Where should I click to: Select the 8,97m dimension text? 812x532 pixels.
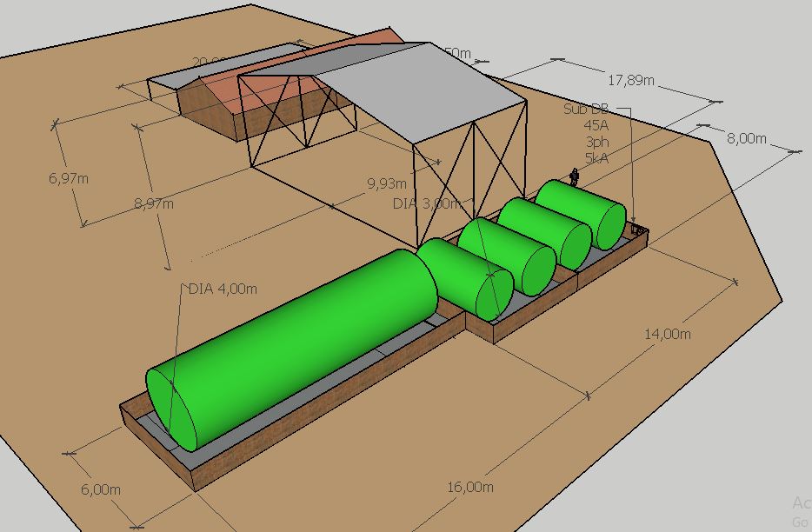(x=153, y=204)
